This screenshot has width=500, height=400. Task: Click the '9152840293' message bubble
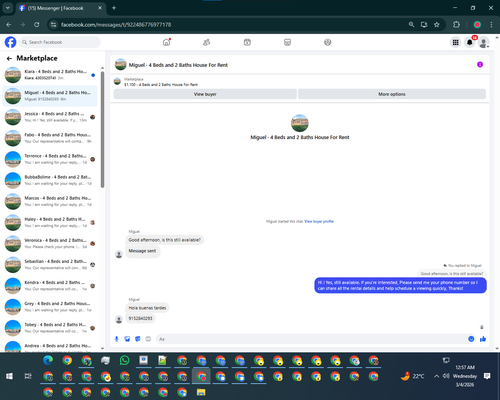coord(140,318)
